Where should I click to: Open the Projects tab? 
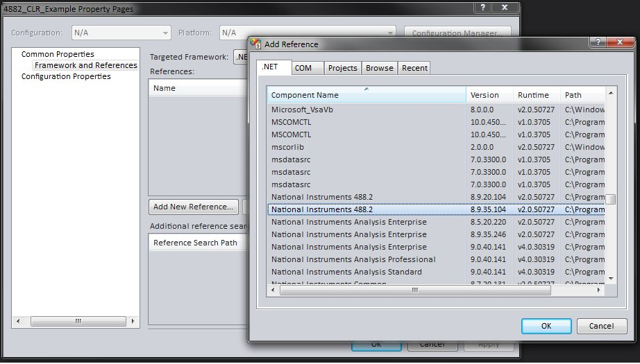342,68
